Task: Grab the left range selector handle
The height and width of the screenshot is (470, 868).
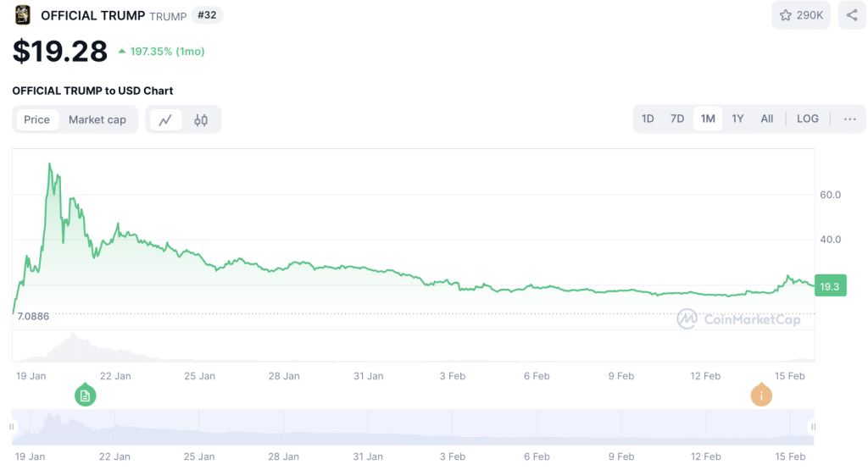Action: (12, 427)
